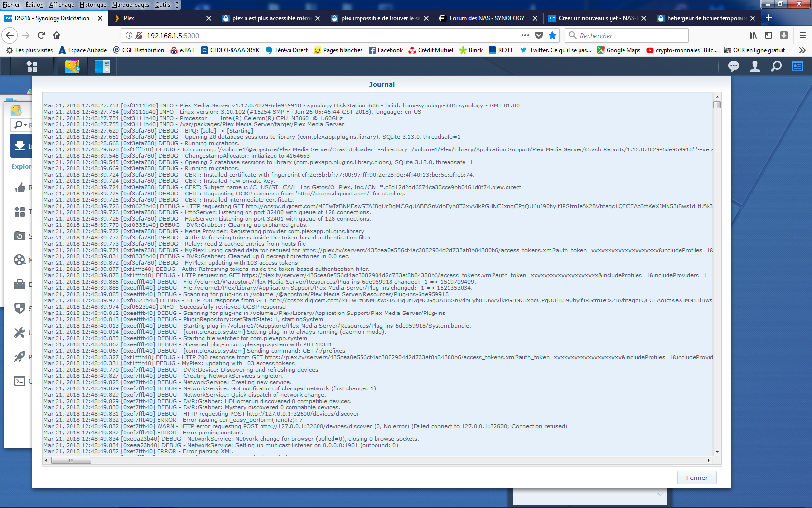Open Crédit Mutuel bookmark
The image size is (812, 508).
[x=431, y=50]
